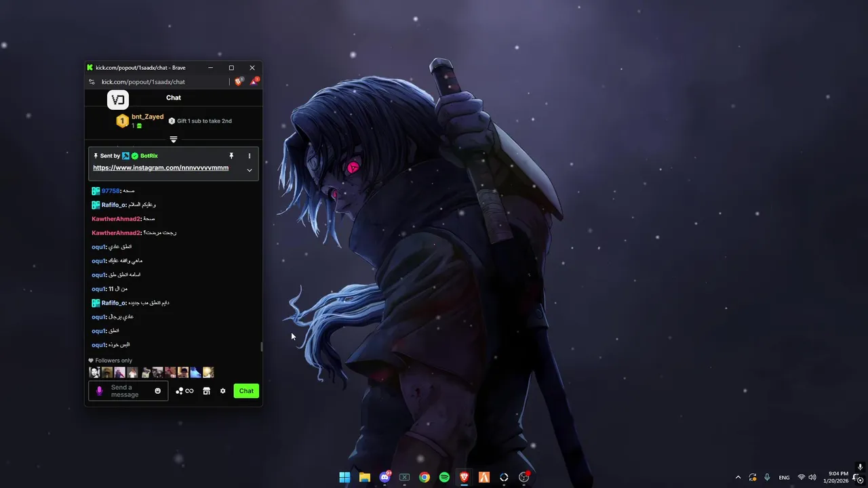Open the Brave Rewards triangle icon

254,81
